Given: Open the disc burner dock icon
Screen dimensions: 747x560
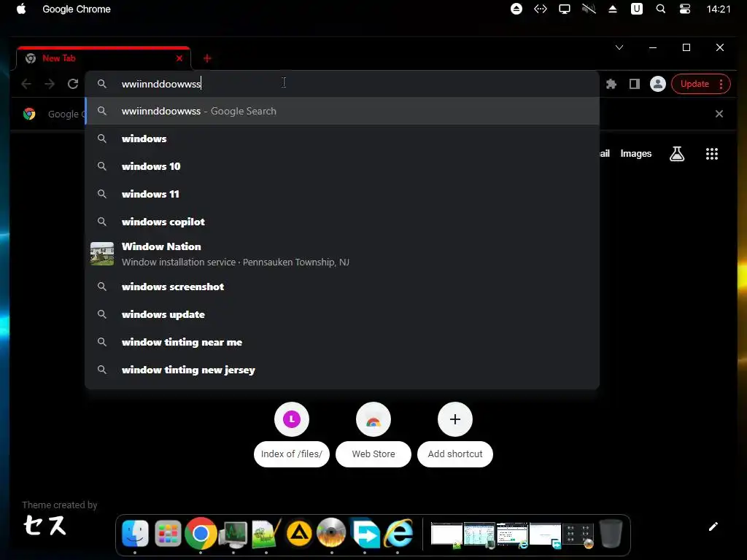Looking at the screenshot, I should (332, 533).
